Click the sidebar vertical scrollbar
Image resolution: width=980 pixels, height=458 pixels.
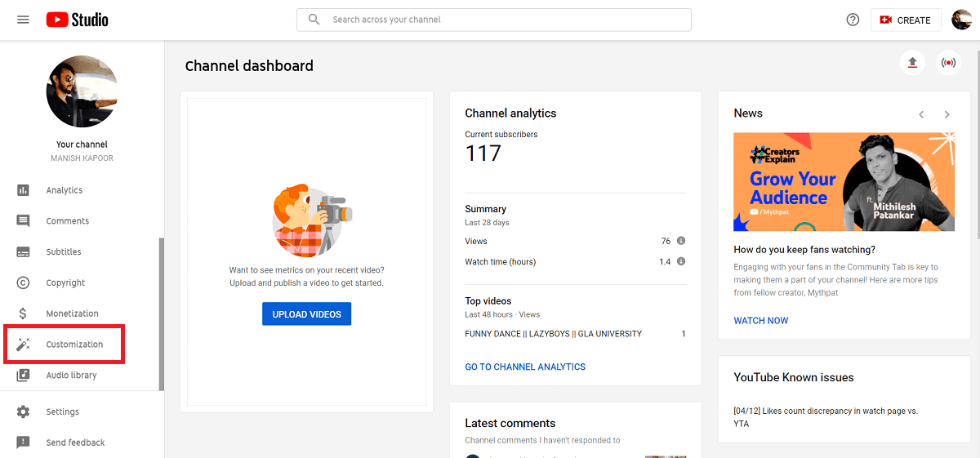click(162, 314)
